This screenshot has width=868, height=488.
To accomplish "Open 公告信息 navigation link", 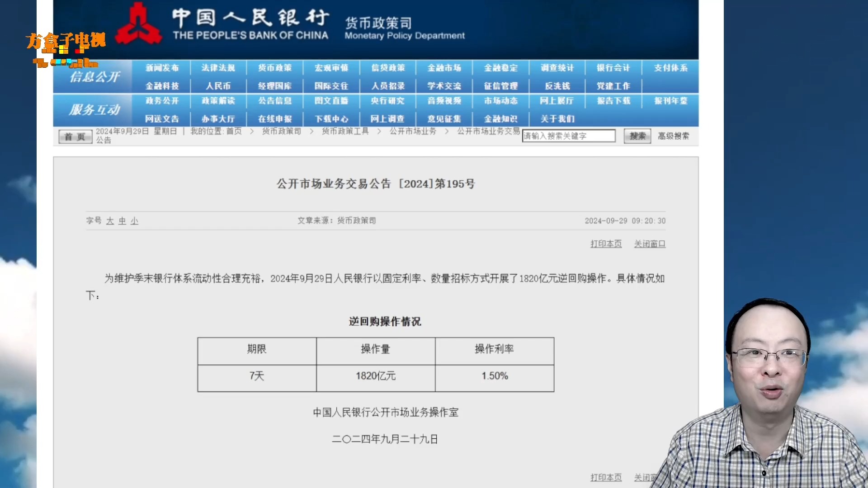I will coord(275,101).
